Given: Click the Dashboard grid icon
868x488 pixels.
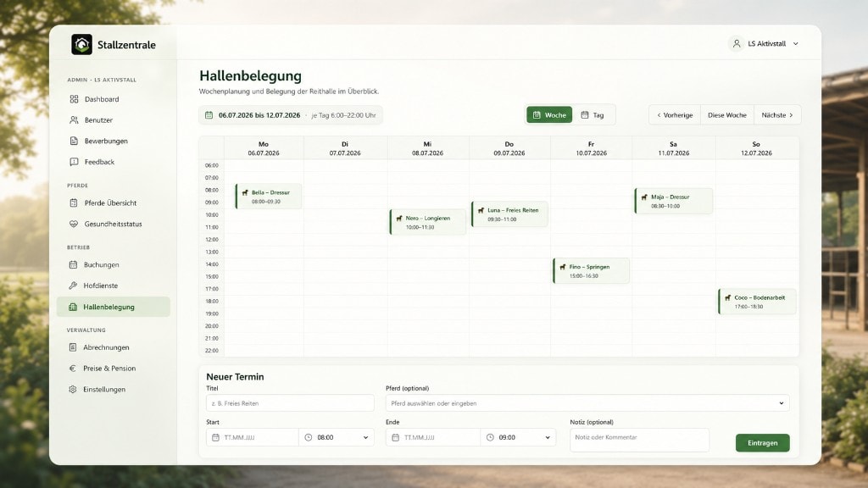Looking at the screenshot, I should [75, 99].
